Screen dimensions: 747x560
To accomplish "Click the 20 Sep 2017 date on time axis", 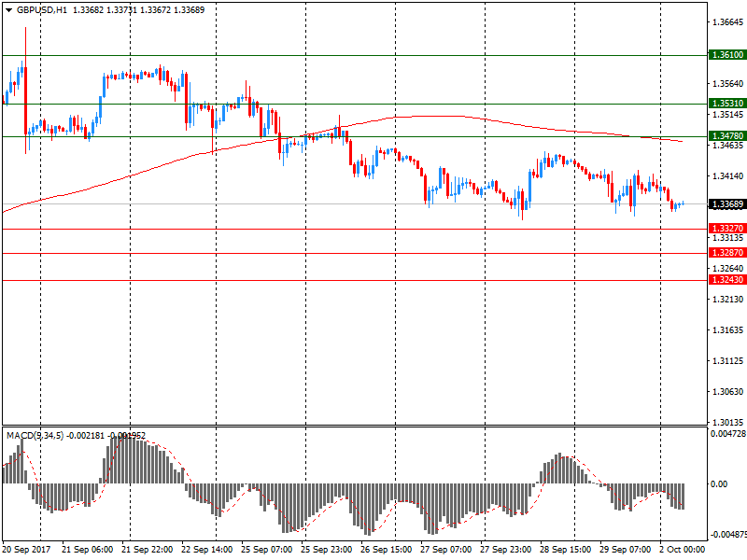I will 26,550.
